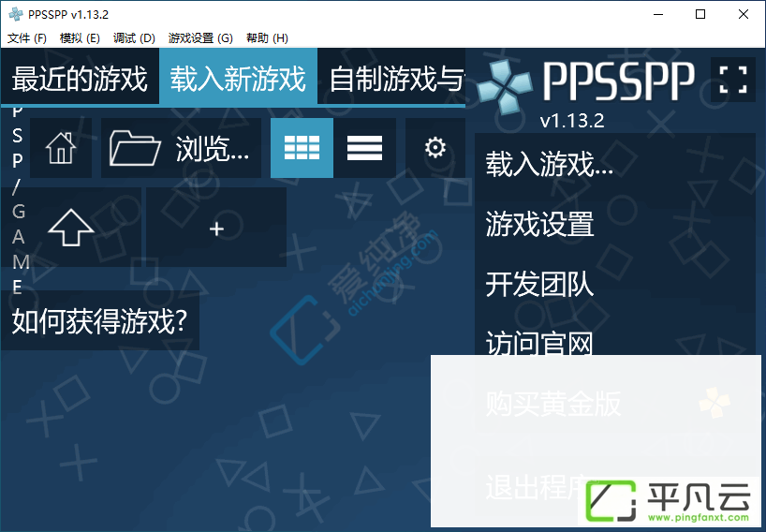
Task: Open 游戏设置 in right panel
Action: click(615, 224)
